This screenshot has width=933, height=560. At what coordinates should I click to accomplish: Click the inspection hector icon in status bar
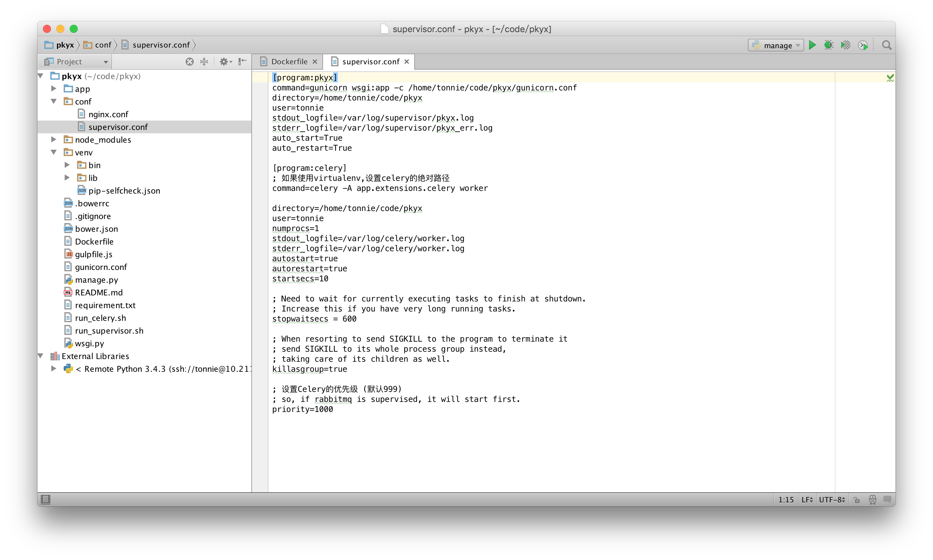tap(872, 500)
